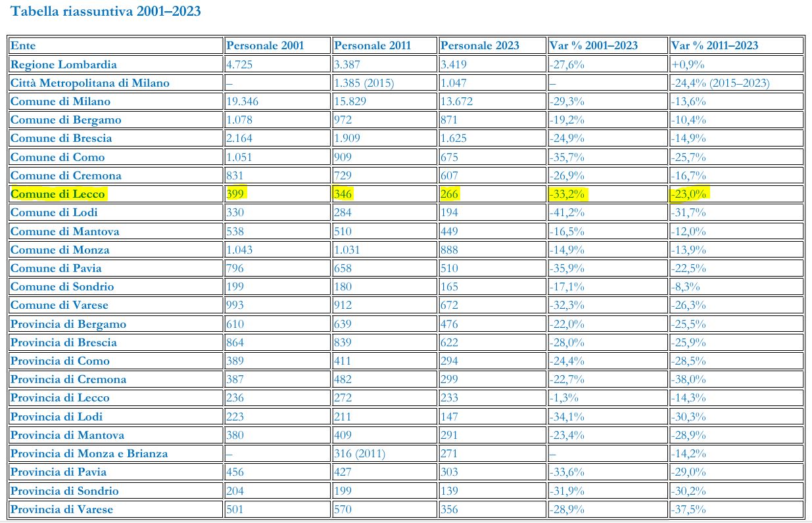Click the highlighted value 399
812x523 pixels.
235,194
